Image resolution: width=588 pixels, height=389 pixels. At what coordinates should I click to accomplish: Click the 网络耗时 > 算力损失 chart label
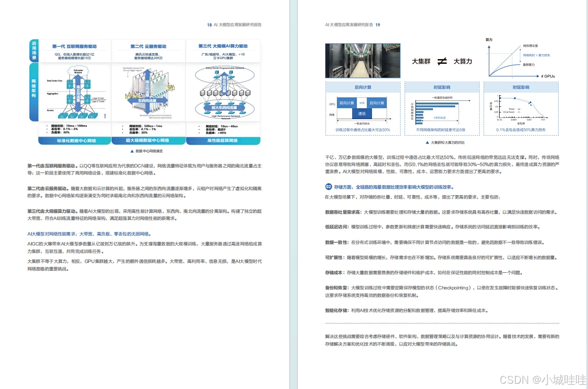537,55
